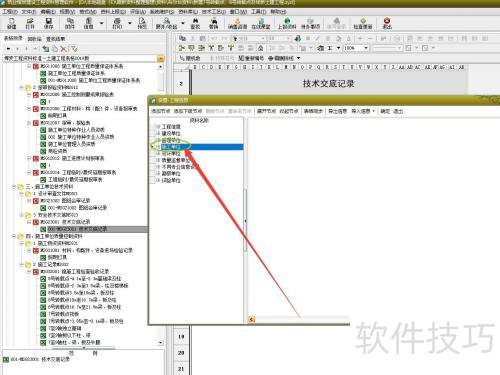Viewport: 500px width, 375px height.
Task: Click the Save (保存) floppy disk icon
Action: [x=48, y=23]
